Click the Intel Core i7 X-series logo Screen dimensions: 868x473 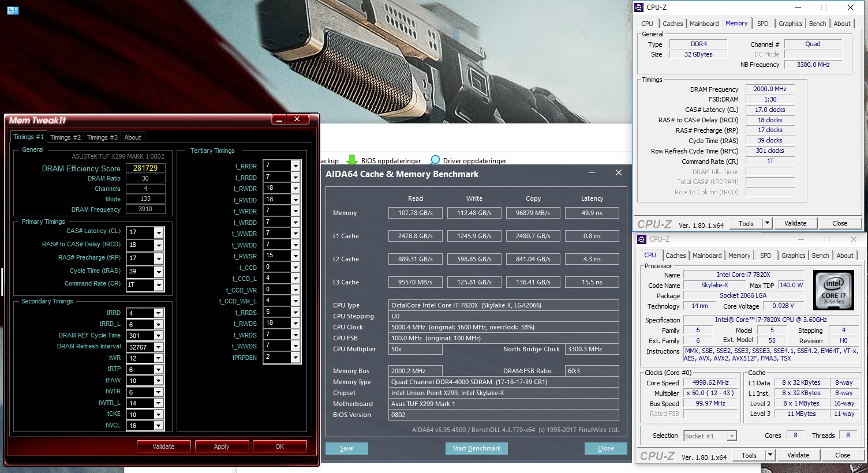833,289
